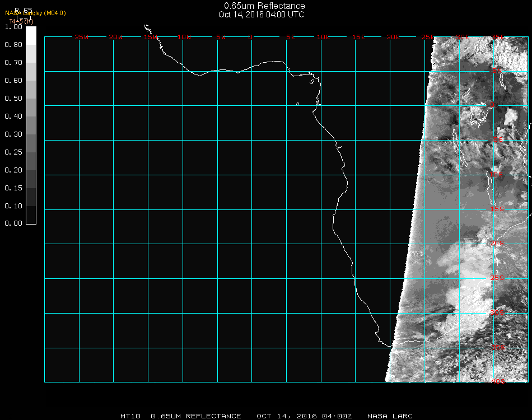532x420 pixels.
Task: Select the 0.50 mid-gray colorbar segment
Action: [x=31, y=99]
